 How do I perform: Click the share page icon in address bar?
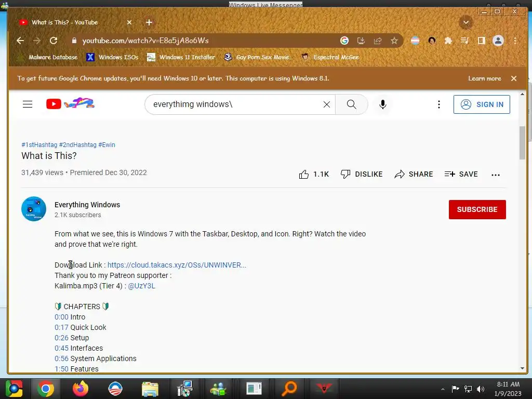(x=378, y=41)
